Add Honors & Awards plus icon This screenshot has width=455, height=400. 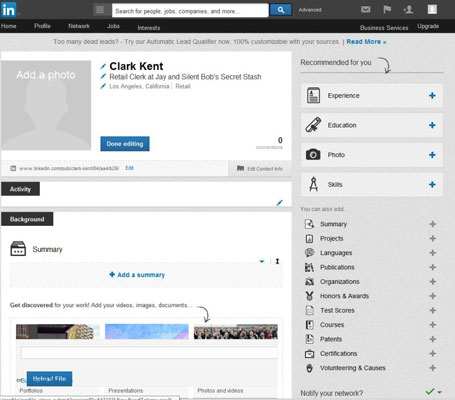pyautogui.click(x=433, y=296)
